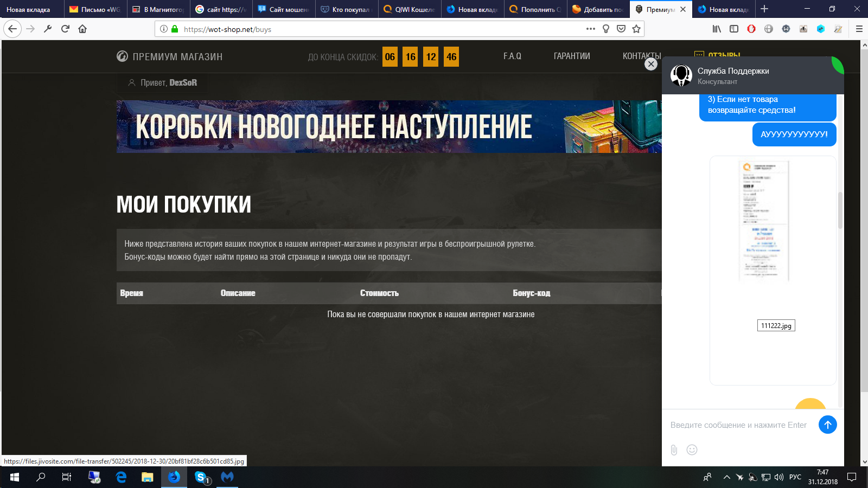Send the chat message with arrow button
The height and width of the screenshot is (488, 868).
828,425
